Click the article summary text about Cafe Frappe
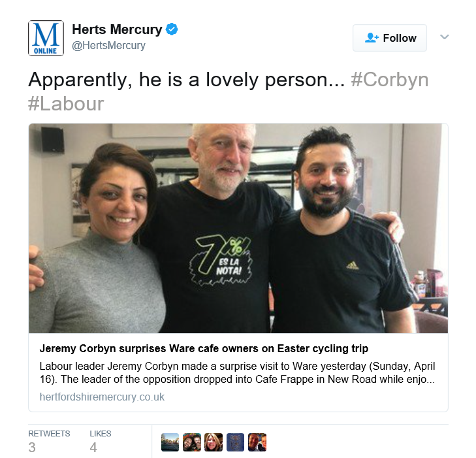This screenshot has height=458, width=476. 238,372
